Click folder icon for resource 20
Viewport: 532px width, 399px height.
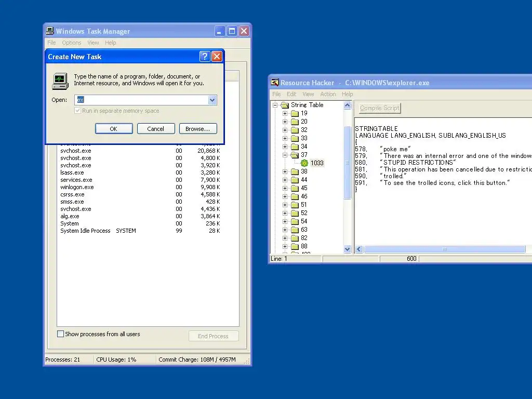coord(295,122)
